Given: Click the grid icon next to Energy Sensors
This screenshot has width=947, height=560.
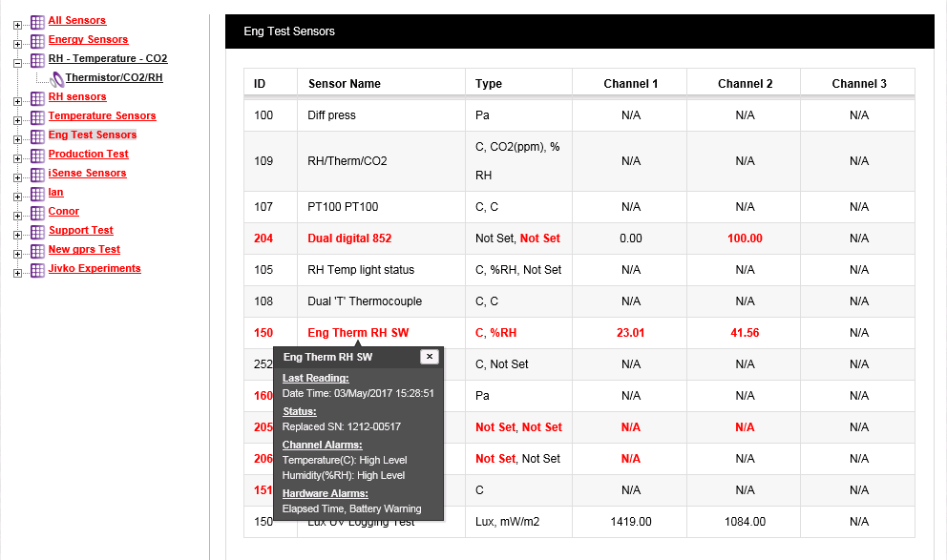Looking at the screenshot, I should coord(37,41).
